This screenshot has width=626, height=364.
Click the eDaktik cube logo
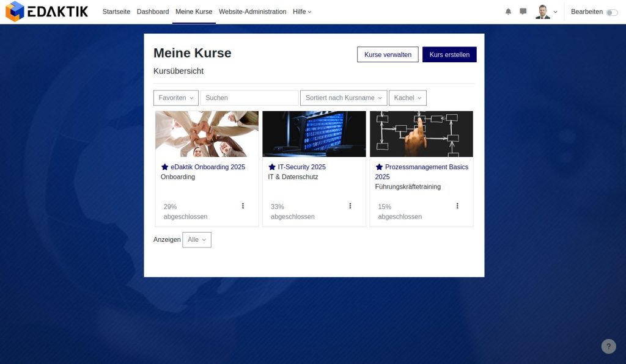tap(15, 11)
